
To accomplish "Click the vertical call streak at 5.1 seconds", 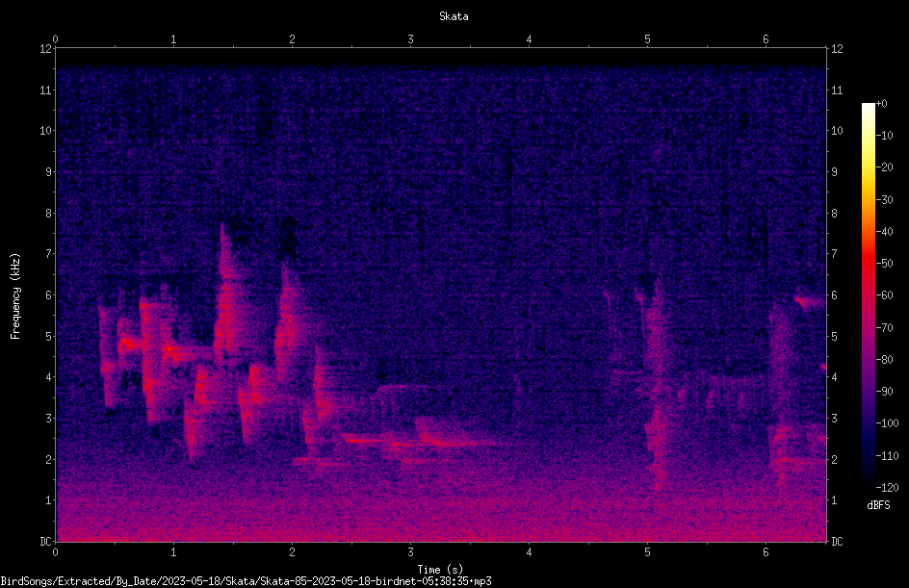I will tap(657, 382).
